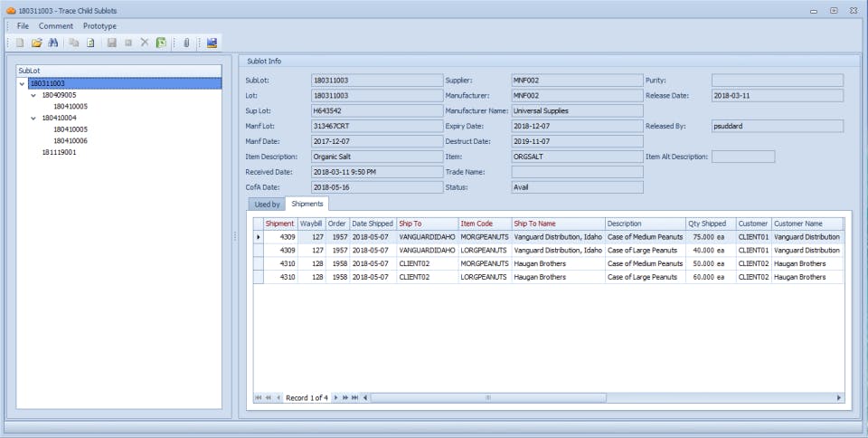Collapse the 180409005 tree node
The width and height of the screenshot is (868, 438).
[x=33, y=95]
